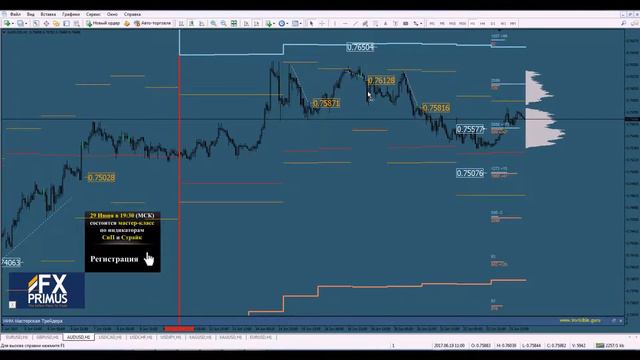
Task: Expand the Periods dropdown arrow
Action: click(287, 24)
